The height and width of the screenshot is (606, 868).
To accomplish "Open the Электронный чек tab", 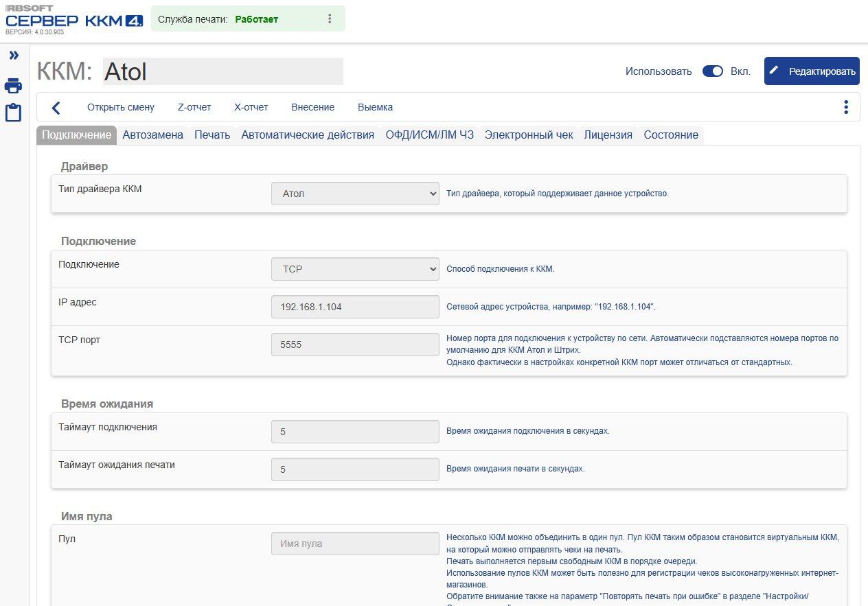I will [529, 135].
